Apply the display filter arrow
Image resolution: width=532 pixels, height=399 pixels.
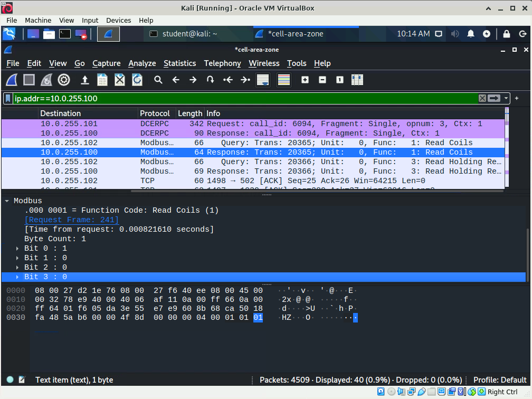point(494,98)
